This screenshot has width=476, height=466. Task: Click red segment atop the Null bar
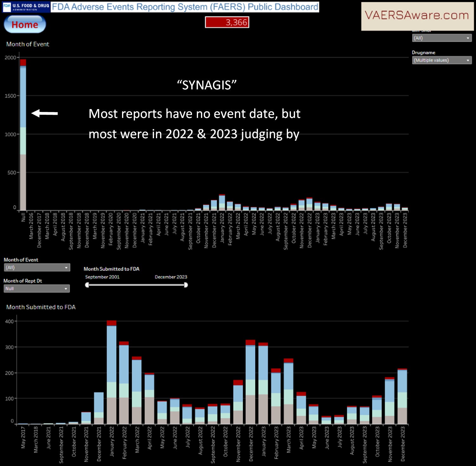click(x=23, y=62)
